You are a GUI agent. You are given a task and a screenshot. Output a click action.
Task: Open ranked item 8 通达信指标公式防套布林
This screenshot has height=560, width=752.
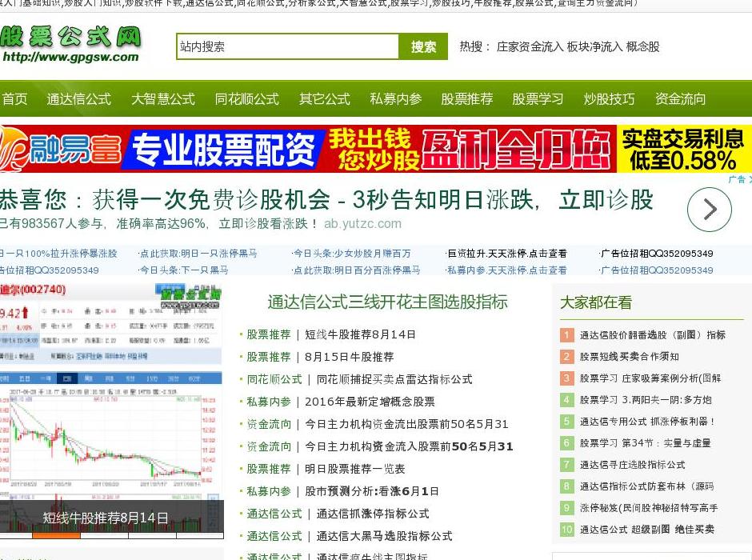pyautogui.click(x=647, y=486)
